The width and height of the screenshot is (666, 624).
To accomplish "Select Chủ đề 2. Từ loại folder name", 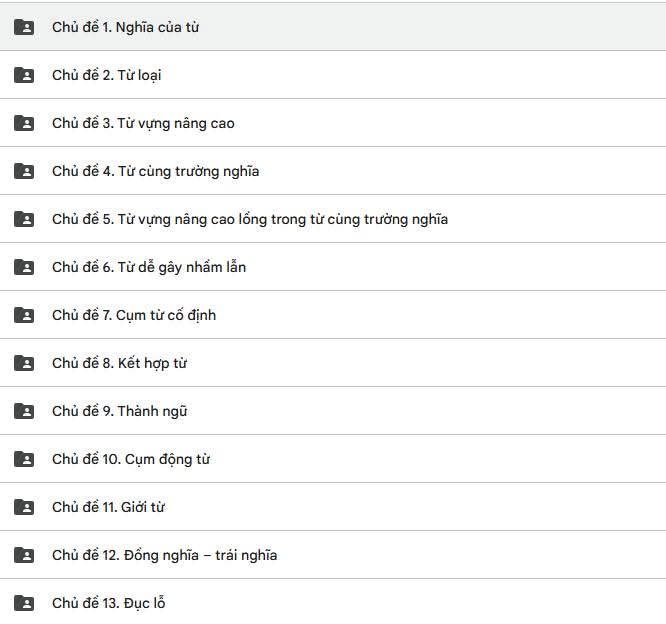I will click(x=106, y=75).
